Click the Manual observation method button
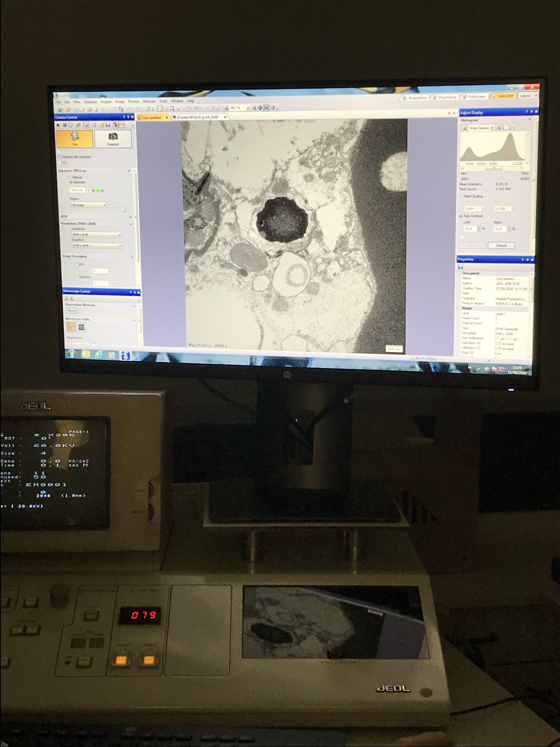Screen dimensions: 560x747 click(x=71, y=311)
